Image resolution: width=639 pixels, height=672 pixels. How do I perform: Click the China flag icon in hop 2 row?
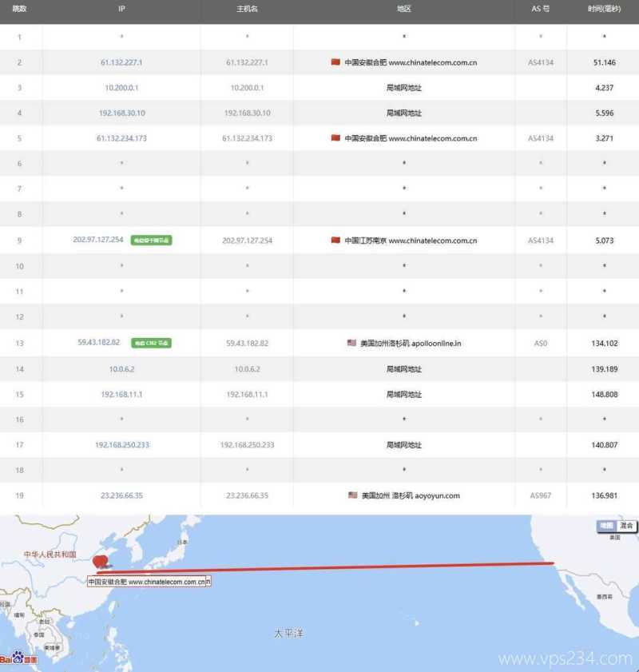(335, 62)
